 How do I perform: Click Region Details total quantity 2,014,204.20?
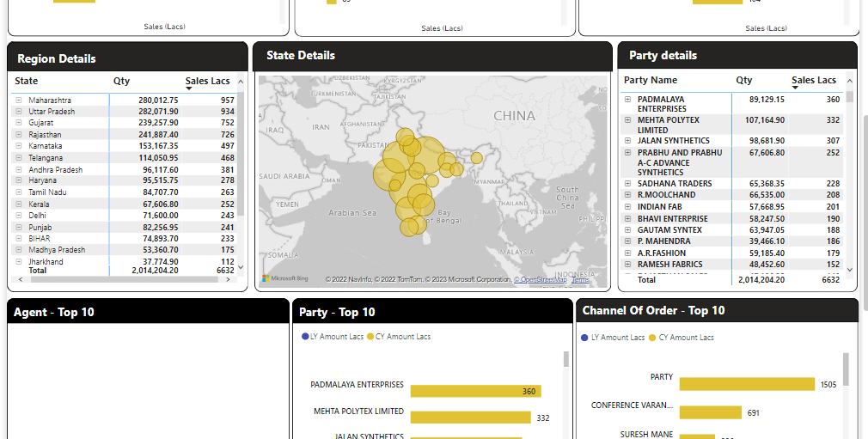155,271
